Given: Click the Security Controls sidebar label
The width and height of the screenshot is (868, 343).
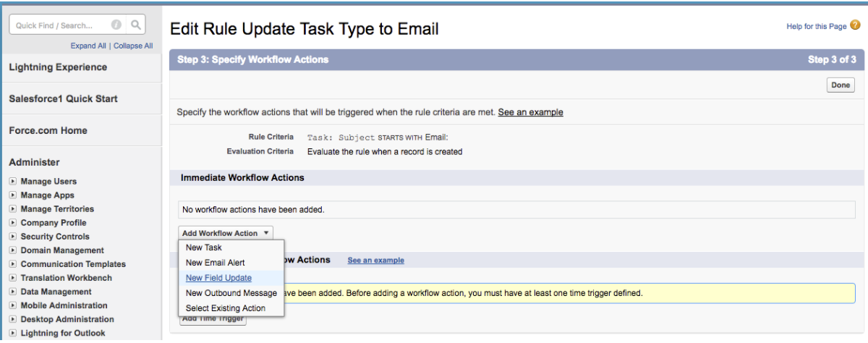Looking at the screenshot, I should click(x=55, y=237).
